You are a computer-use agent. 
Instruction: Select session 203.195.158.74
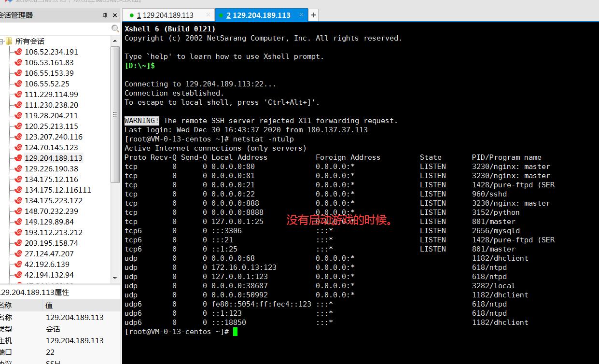(x=51, y=243)
